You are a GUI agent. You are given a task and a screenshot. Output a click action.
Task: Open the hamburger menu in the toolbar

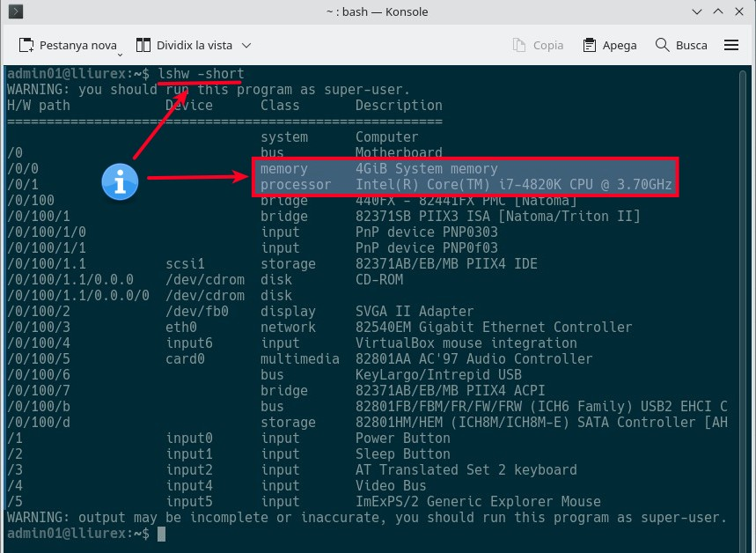(730, 45)
